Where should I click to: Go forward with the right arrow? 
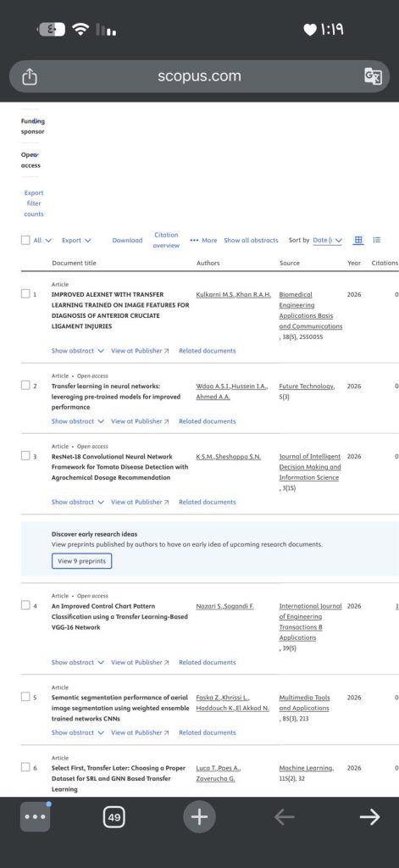[369, 817]
